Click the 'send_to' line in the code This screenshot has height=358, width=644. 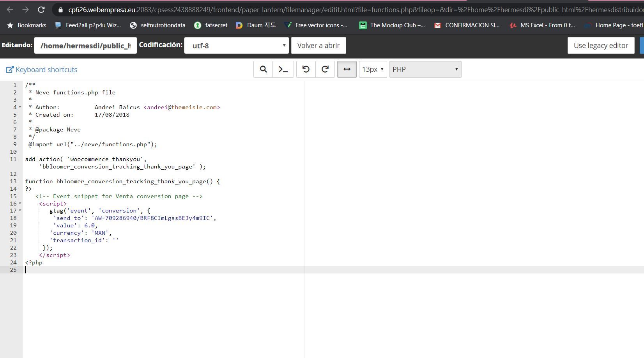(x=134, y=218)
